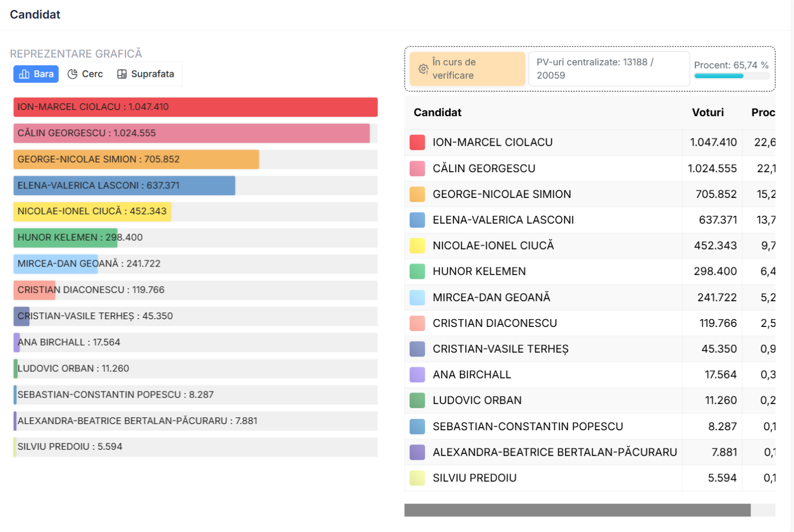Switch to the Suprafata chart view
This screenshot has width=794, height=532.
tap(146, 74)
